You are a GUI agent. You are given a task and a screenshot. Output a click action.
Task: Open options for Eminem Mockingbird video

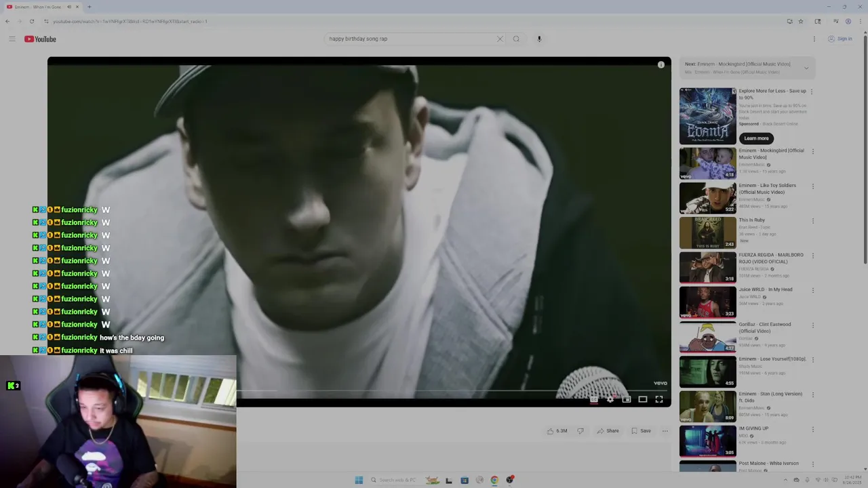[812, 151]
